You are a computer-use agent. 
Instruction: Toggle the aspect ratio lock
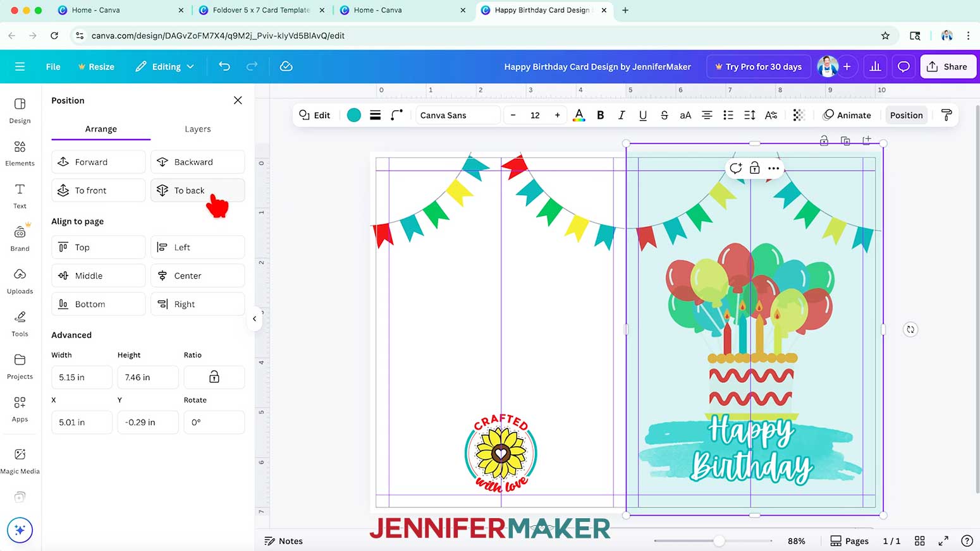(x=214, y=377)
